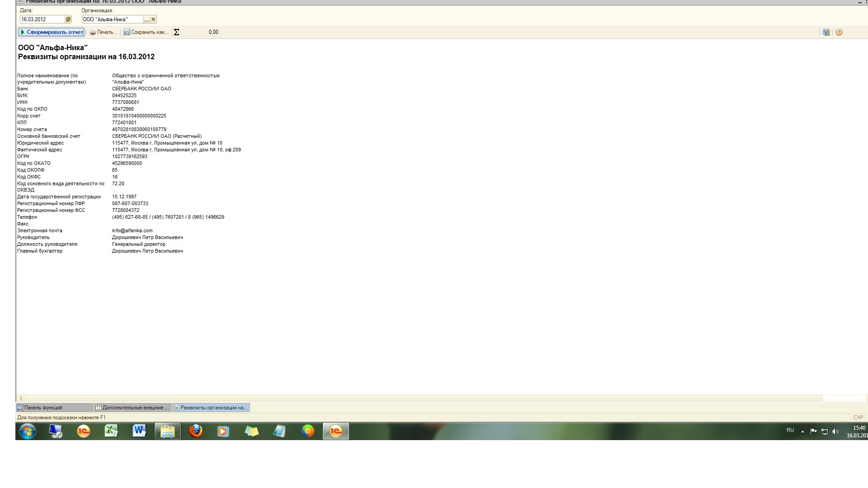Image resolution: width=868 pixels, height=488 pixels.
Task: Click the volume speaker icon in the tray
Action: 835,432
